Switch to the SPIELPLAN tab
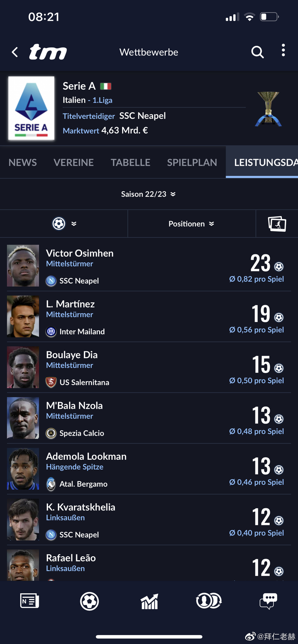The image size is (298, 644). (192, 162)
